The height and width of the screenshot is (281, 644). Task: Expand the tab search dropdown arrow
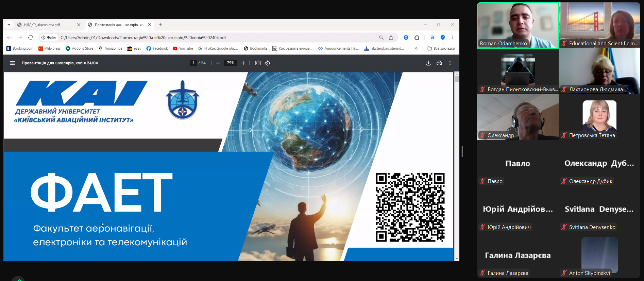tap(9, 24)
